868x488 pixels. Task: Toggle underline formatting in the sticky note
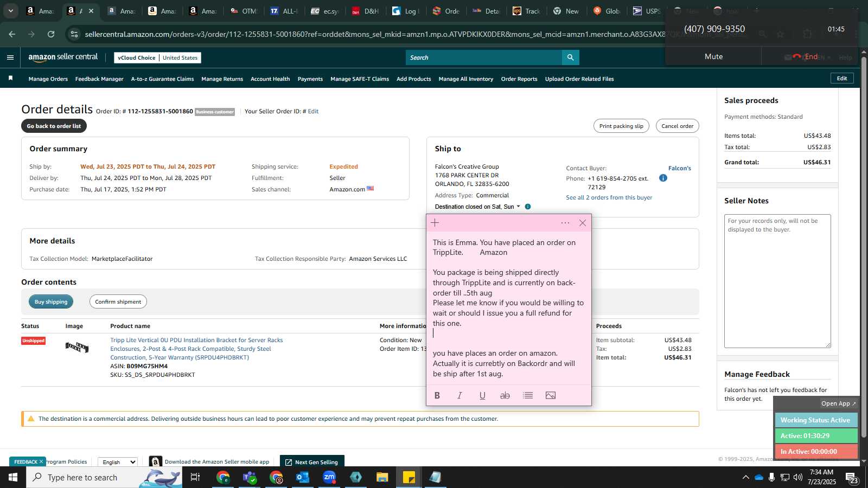pyautogui.click(x=482, y=395)
